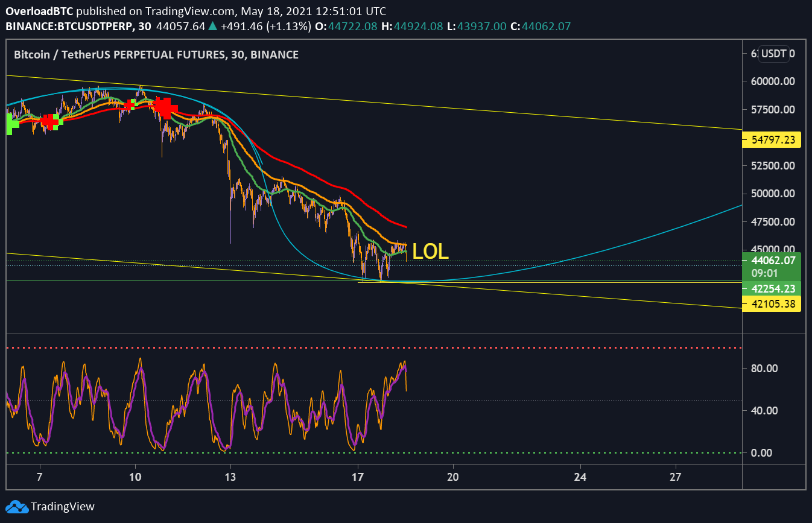The image size is (812, 523).
Task: Click the yellow 42105.38 price label
Action: coord(772,304)
